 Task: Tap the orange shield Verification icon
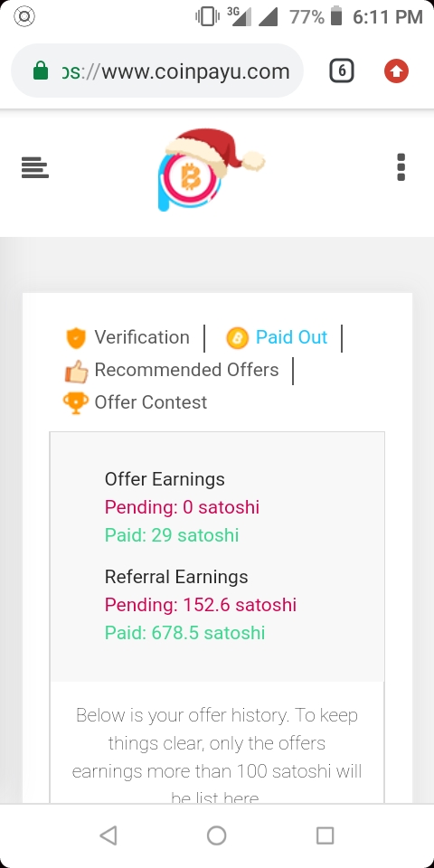pos(76,338)
